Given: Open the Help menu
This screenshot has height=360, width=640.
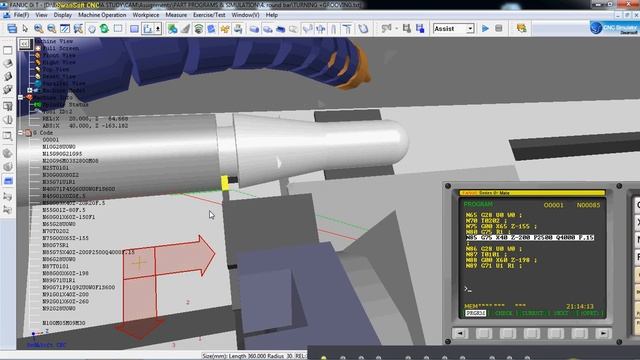Looking at the screenshot, I should (271, 15).
